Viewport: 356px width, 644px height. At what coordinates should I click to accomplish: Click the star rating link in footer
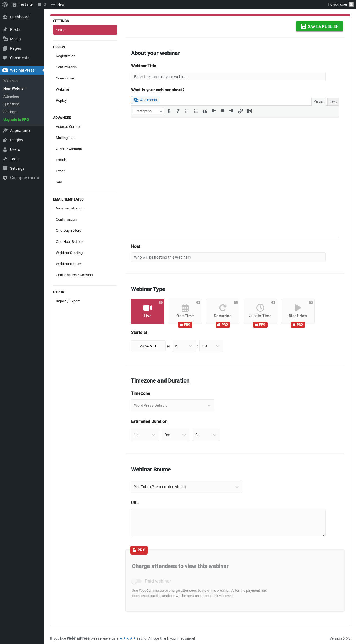point(128,638)
